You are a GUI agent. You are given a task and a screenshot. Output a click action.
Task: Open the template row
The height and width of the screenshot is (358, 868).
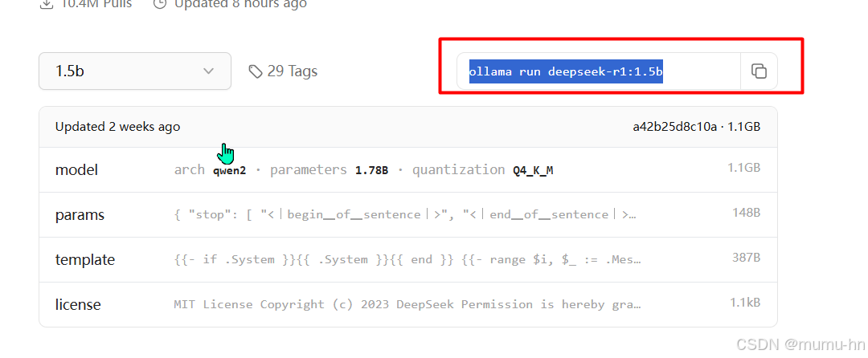(408, 259)
